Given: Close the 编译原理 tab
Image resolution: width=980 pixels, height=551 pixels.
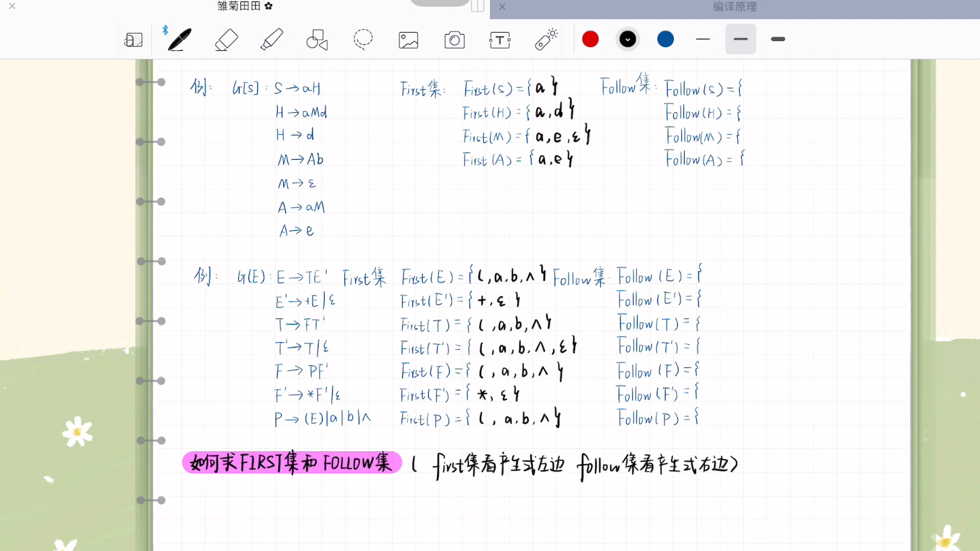Looking at the screenshot, I should (x=502, y=7).
